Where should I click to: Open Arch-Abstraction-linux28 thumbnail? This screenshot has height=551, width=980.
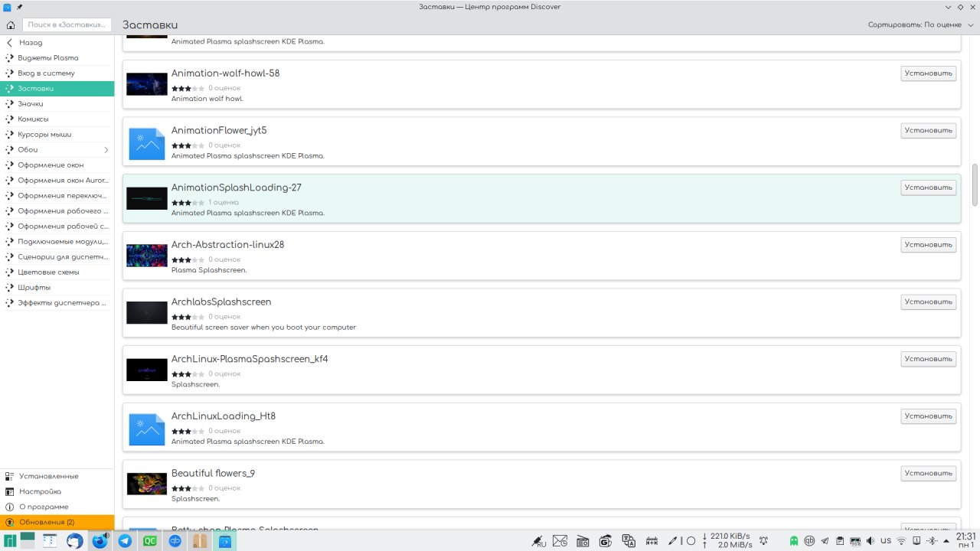tap(147, 256)
